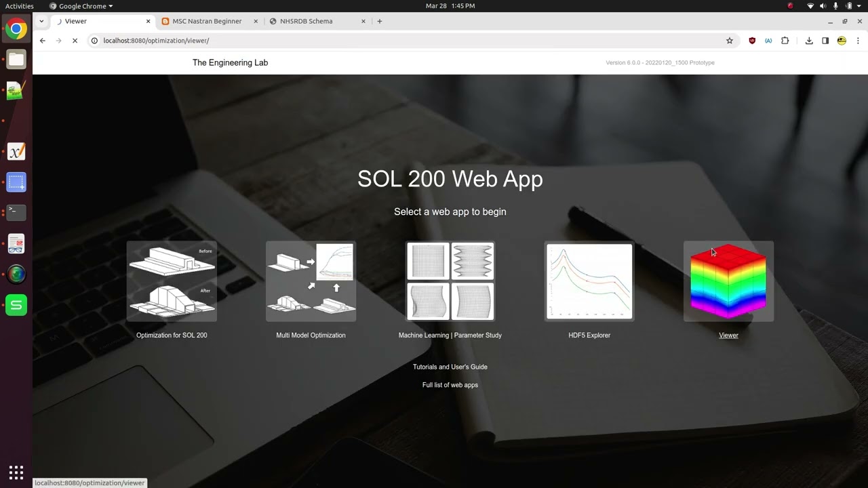Open the Activities overview
The height and width of the screenshot is (488, 868).
tap(20, 6)
